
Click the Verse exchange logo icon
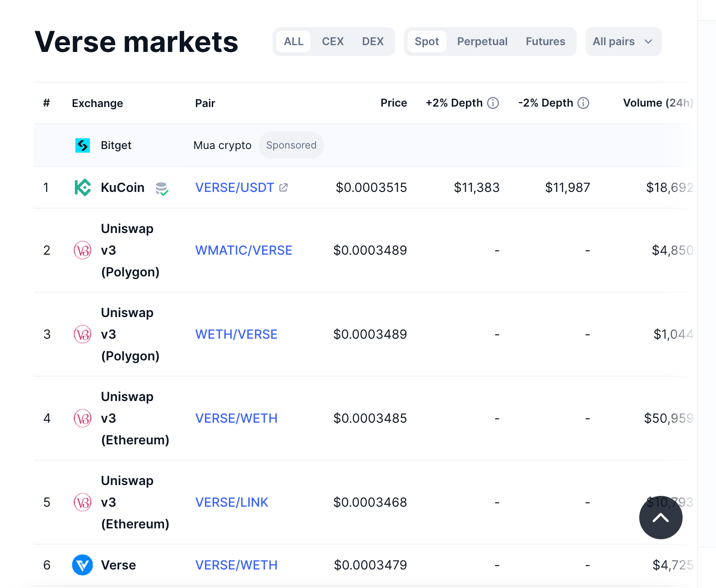pos(83,565)
